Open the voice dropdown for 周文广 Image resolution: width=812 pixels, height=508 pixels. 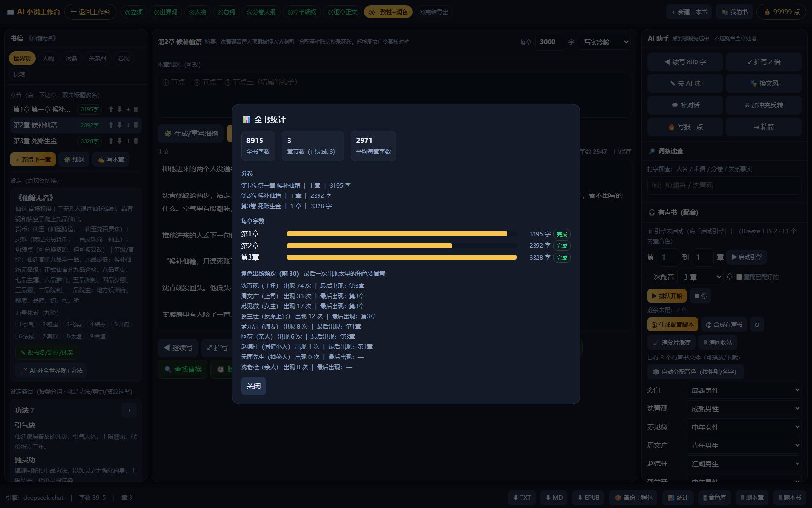tap(743, 446)
